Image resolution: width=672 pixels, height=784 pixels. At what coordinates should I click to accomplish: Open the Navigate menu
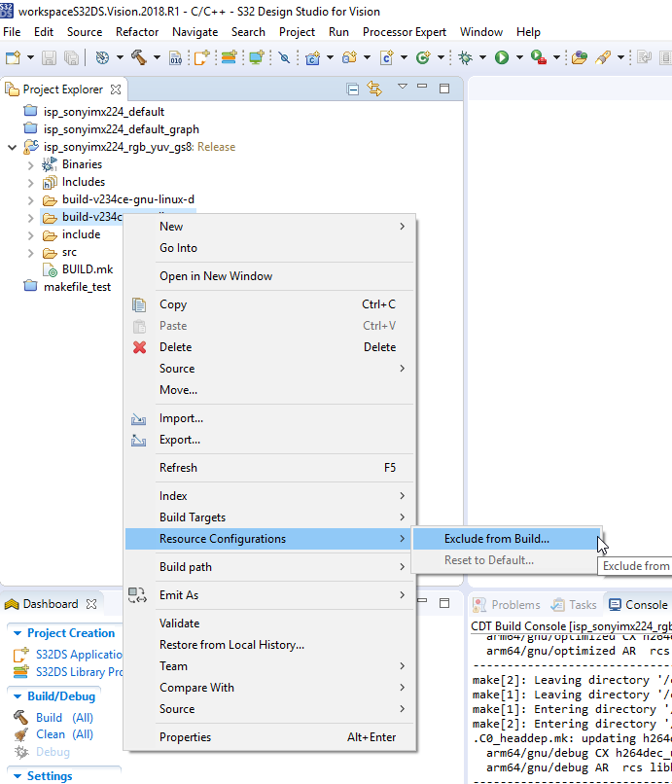pos(195,32)
